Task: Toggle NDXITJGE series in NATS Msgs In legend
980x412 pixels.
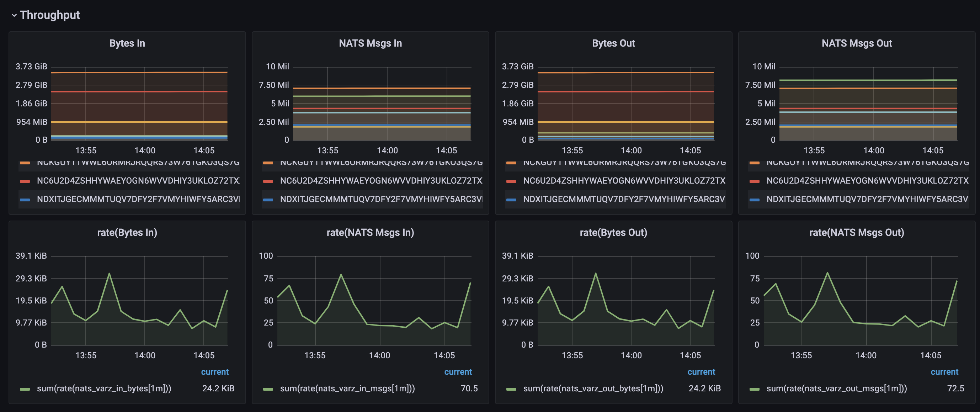Action: pyautogui.click(x=381, y=199)
